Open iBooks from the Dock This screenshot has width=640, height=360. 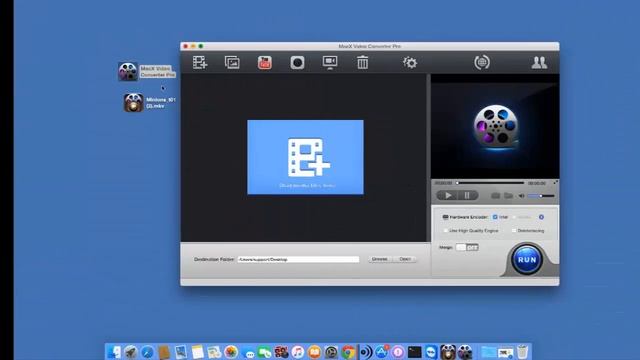tap(315, 352)
